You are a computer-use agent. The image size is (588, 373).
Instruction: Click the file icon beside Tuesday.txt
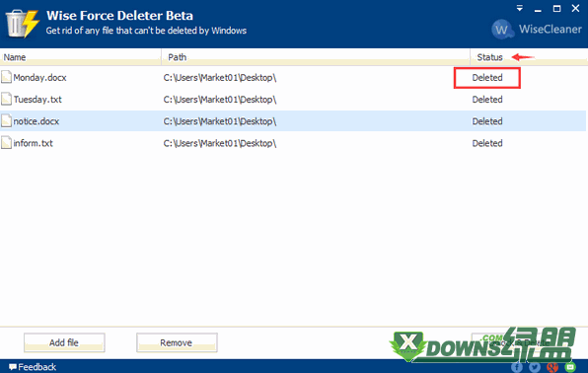(6, 99)
